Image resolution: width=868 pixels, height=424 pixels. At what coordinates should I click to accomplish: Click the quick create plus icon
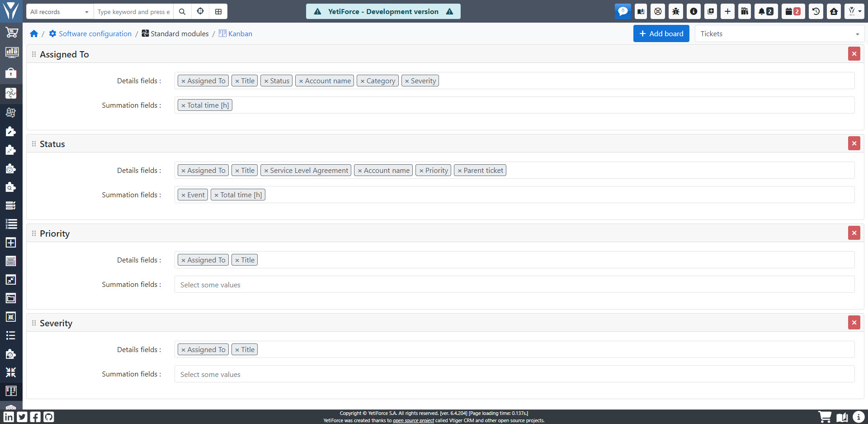[x=727, y=11]
